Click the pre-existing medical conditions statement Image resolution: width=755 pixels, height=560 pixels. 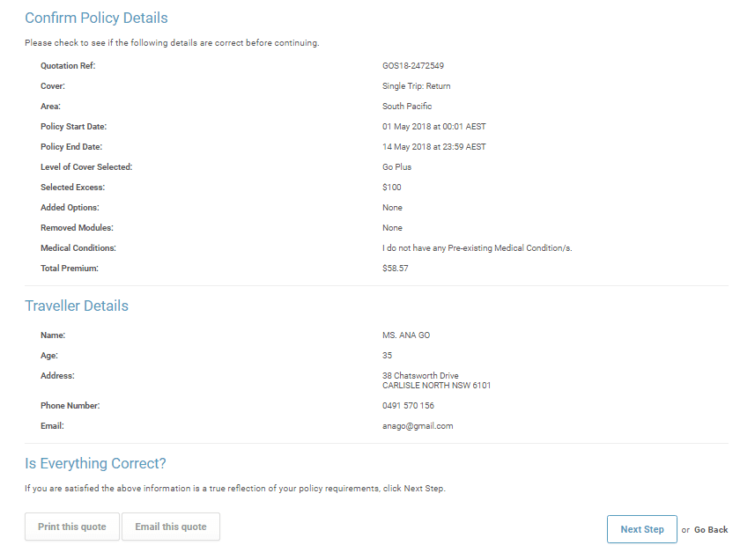pos(477,248)
